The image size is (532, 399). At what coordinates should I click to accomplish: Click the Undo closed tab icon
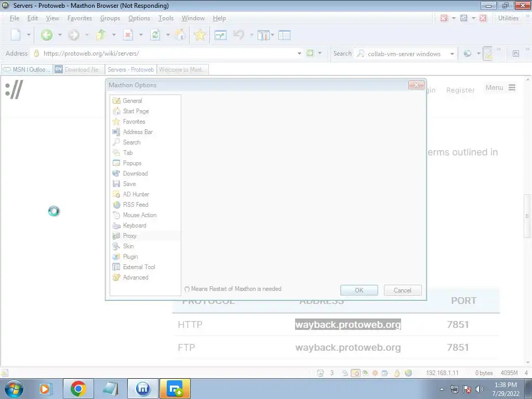click(x=239, y=35)
